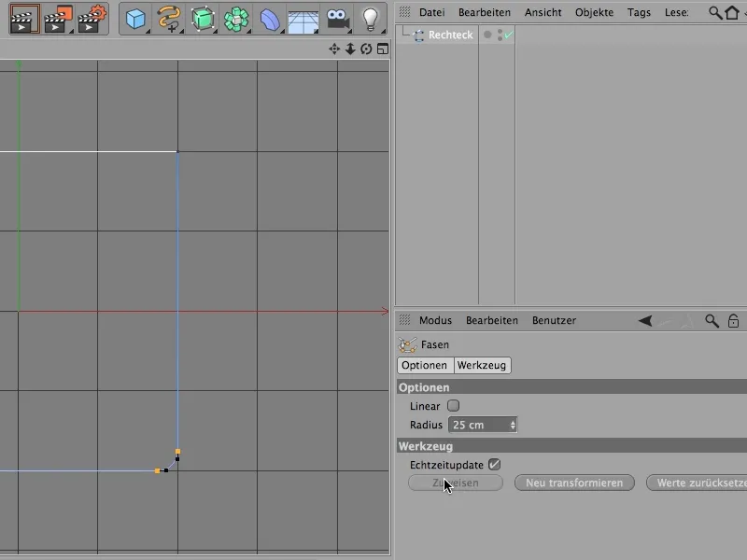Add a camera object
Viewport: 747px width, 560px height.
337,19
